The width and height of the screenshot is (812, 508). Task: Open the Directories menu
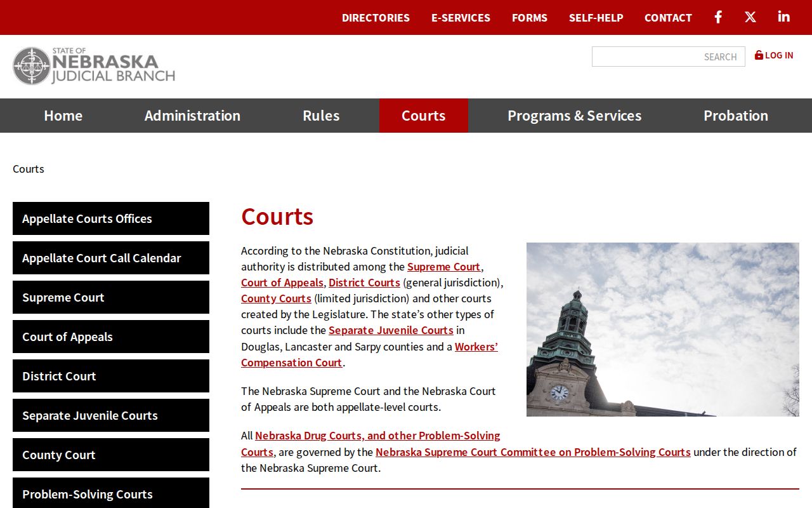pyautogui.click(x=376, y=18)
